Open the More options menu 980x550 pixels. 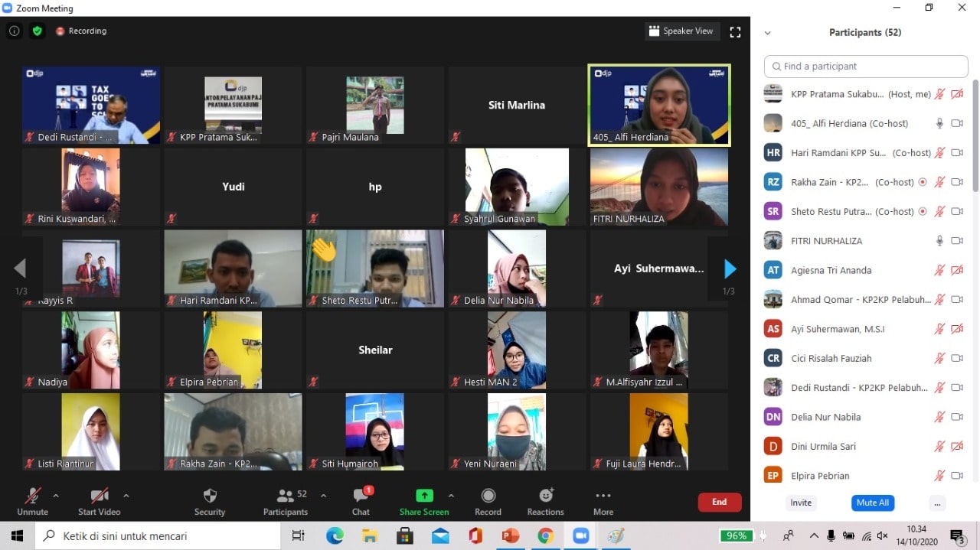(x=603, y=496)
